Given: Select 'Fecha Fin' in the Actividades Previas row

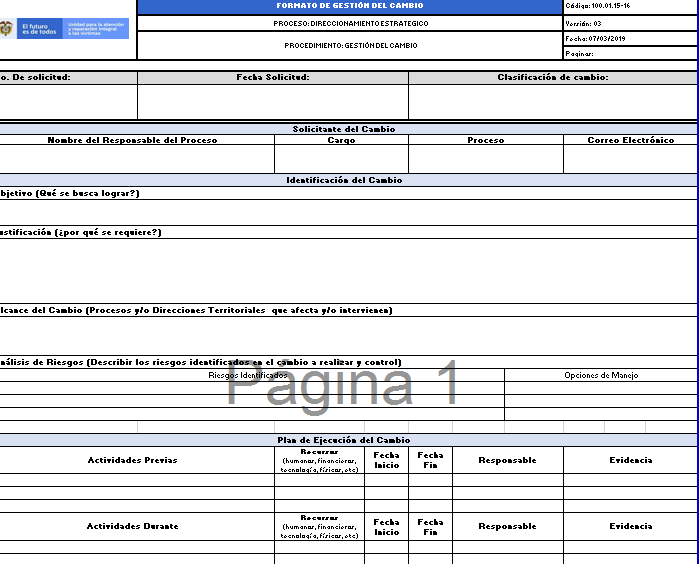Looking at the screenshot, I should (x=430, y=460).
